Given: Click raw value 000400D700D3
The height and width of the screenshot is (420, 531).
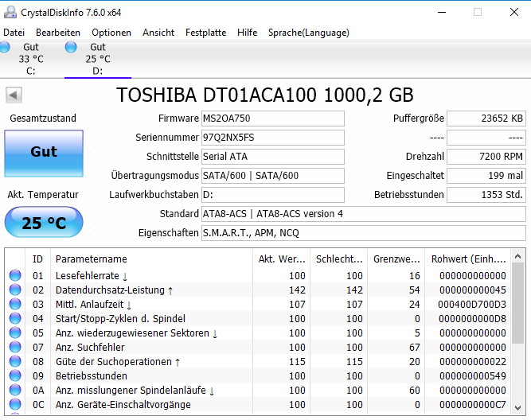Looking at the screenshot, I should [x=472, y=304].
